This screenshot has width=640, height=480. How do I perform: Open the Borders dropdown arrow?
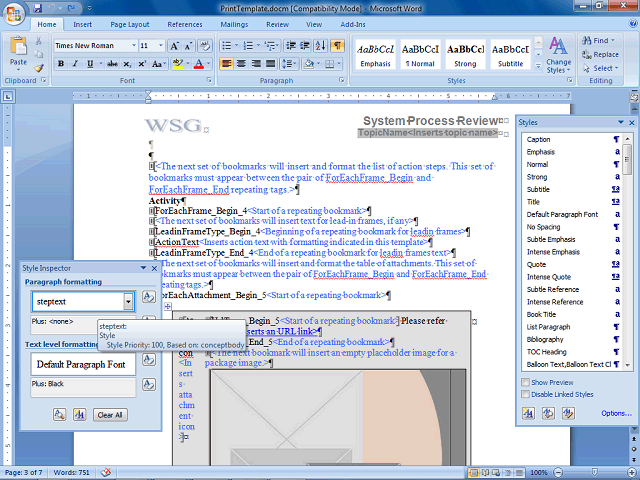[x=340, y=64]
